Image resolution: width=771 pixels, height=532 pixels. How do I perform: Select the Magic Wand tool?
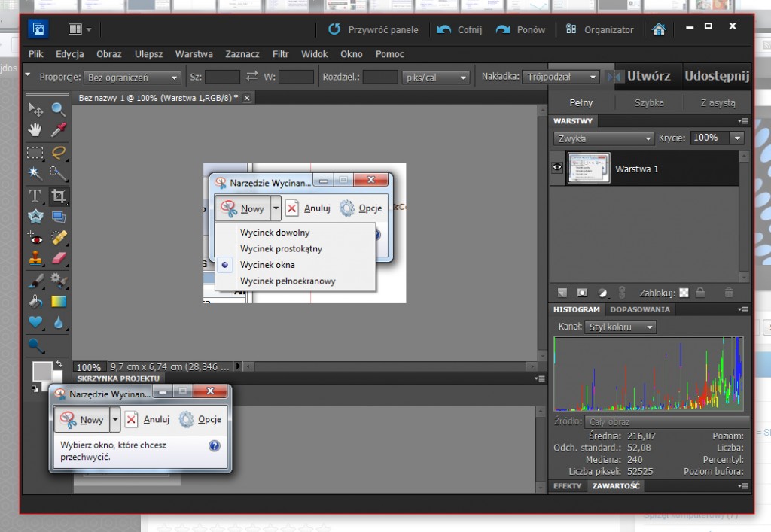pos(35,173)
